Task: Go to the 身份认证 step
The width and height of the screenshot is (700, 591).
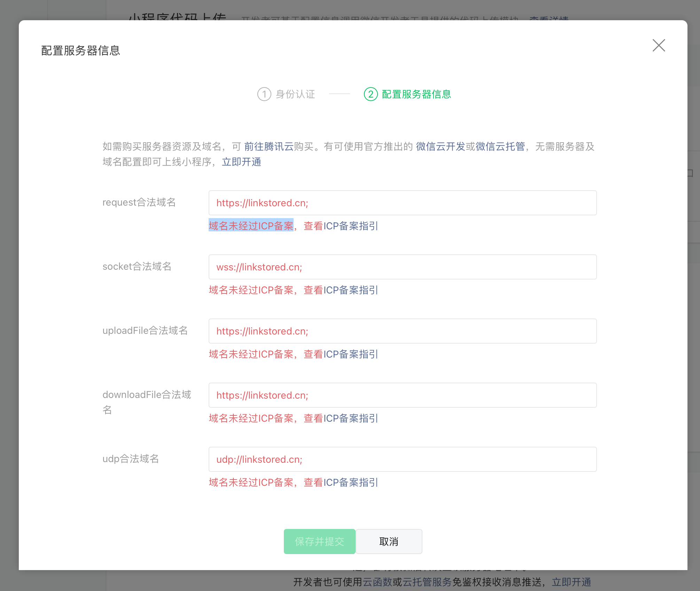Action: 295,94
